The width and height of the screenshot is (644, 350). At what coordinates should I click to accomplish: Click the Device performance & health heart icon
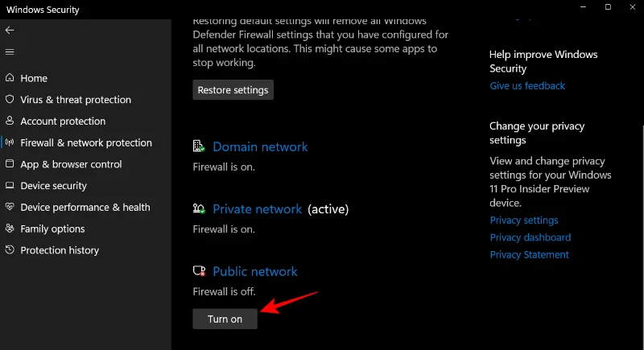pos(10,207)
